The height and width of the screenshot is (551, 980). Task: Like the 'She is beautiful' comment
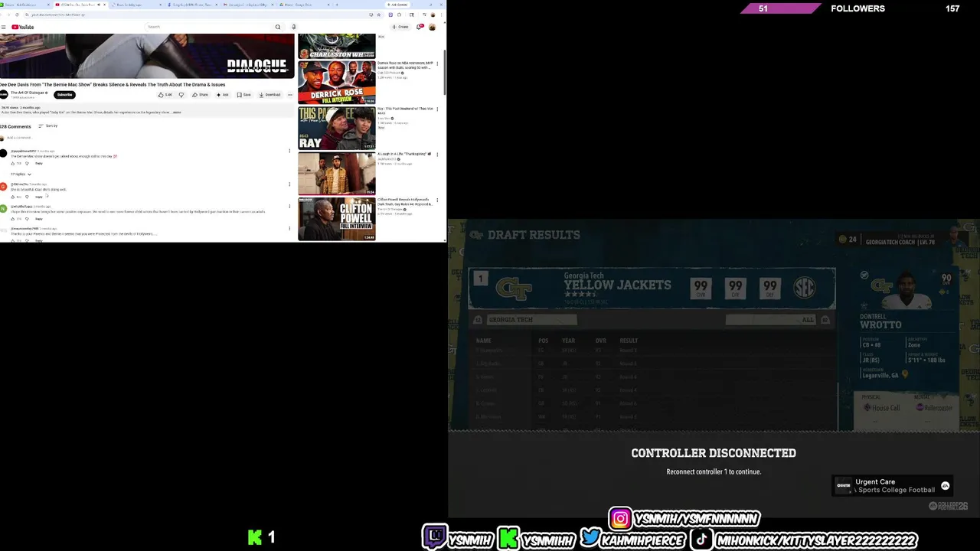(x=13, y=197)
